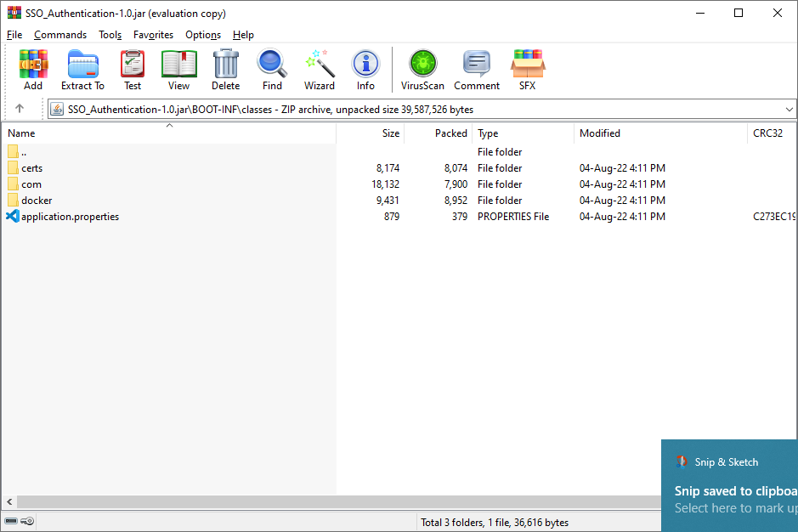Screen dimensions: 798x532
Task: Expand the archive path dropdown
Action: 789,110
